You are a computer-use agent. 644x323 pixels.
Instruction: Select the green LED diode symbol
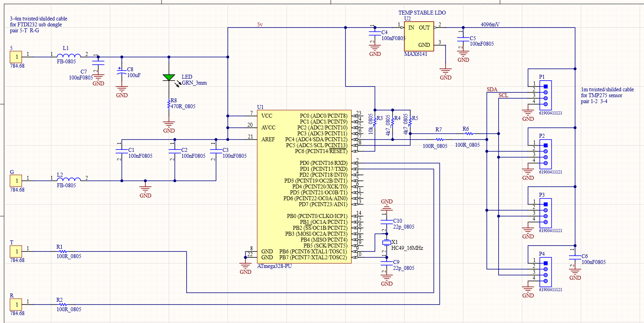click(169, 78)
